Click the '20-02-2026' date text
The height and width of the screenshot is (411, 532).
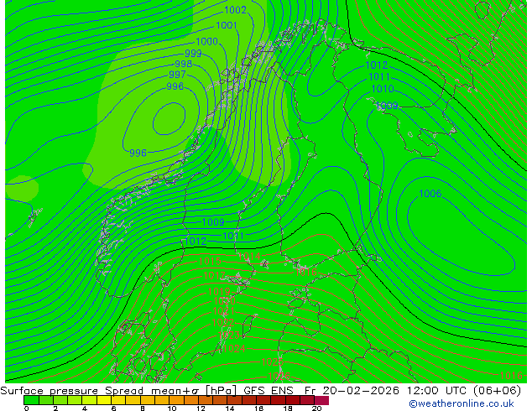361,391
